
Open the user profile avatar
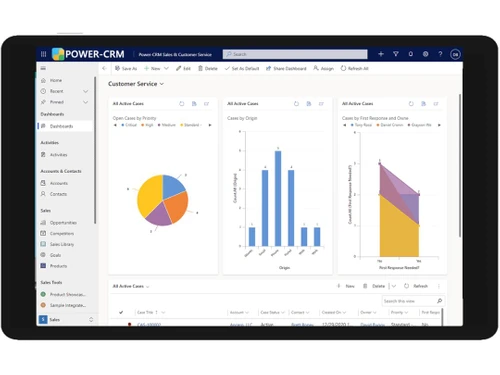click(x=455, y=54)
